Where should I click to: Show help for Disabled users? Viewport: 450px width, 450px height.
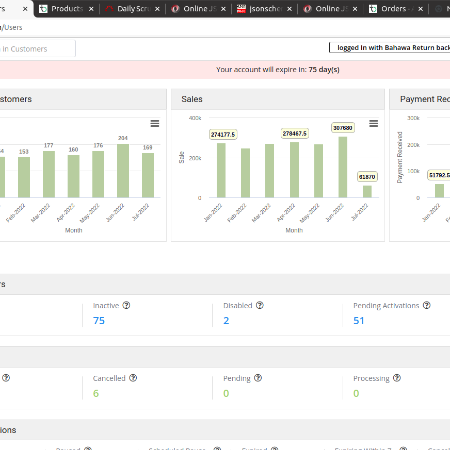click(x=260, y=305)
